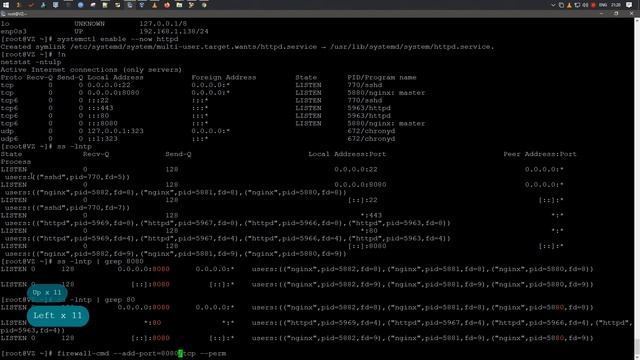
Task: Open the red round taskbar app icon
Action: pyautogui.click(x=167, y=5)
